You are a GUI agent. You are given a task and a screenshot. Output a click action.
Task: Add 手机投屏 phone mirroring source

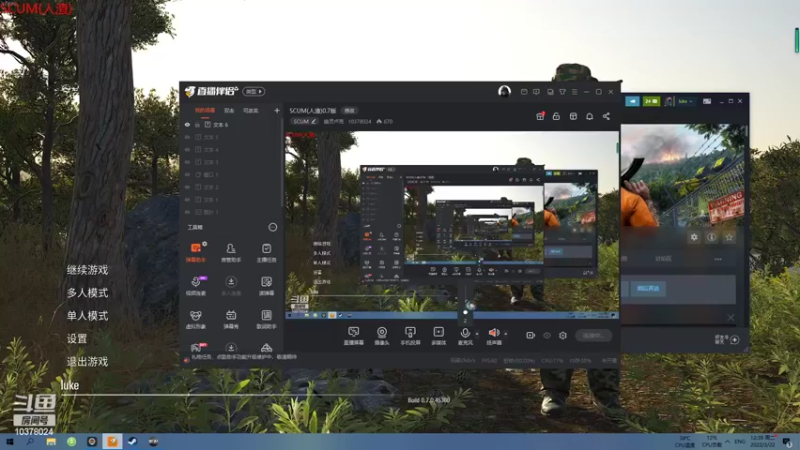pos(410,336)
